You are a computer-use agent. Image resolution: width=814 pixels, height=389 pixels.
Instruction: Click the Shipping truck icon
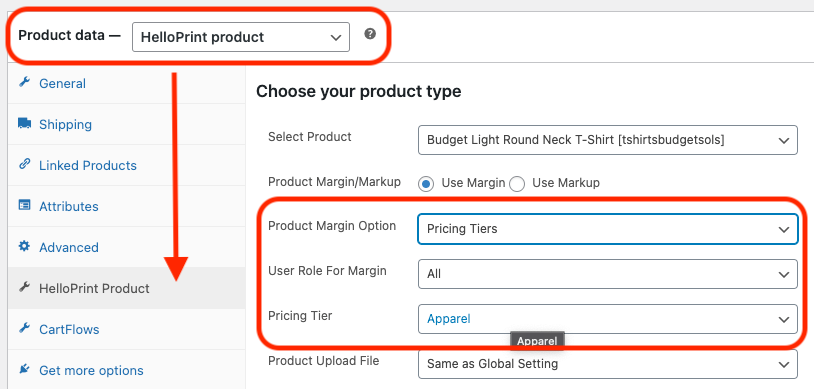coord(24,124)
